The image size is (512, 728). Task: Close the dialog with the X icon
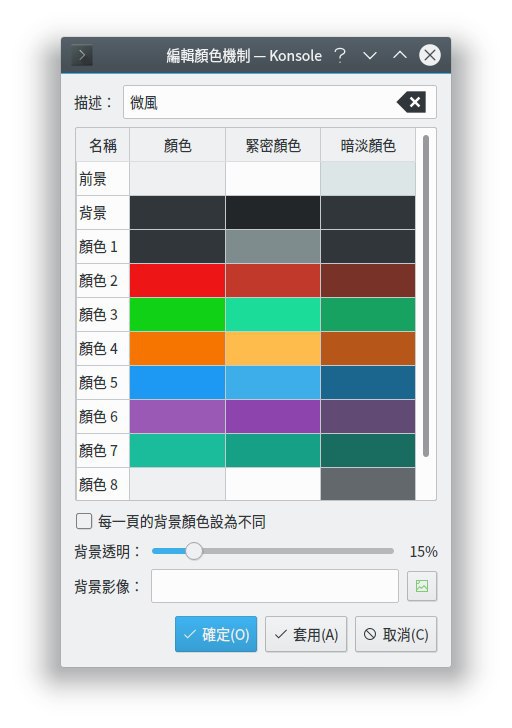(430, 55)
